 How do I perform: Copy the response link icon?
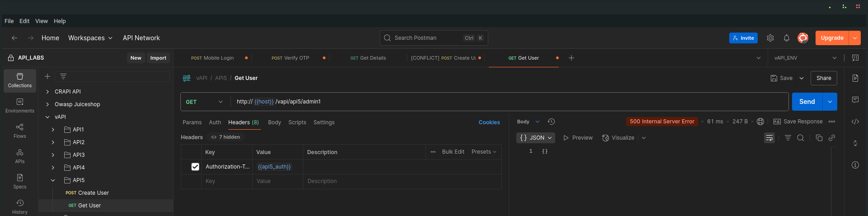tap(832, 138)
